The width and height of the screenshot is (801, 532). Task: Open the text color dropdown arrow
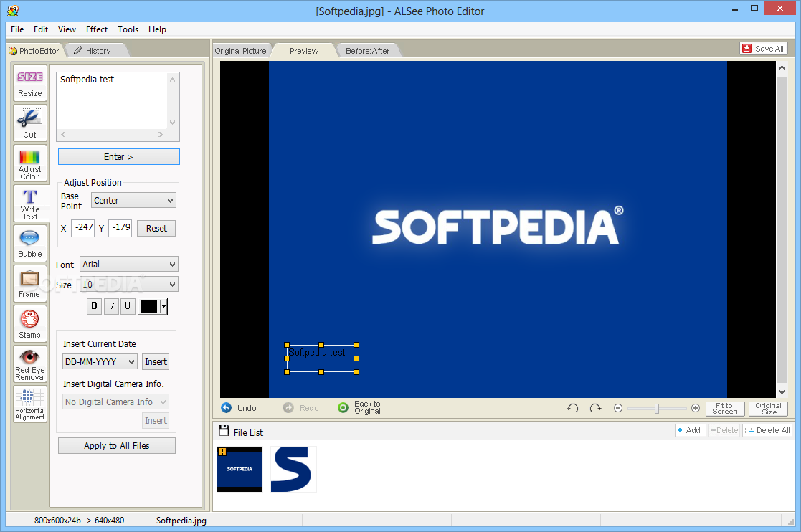(163, 306)
